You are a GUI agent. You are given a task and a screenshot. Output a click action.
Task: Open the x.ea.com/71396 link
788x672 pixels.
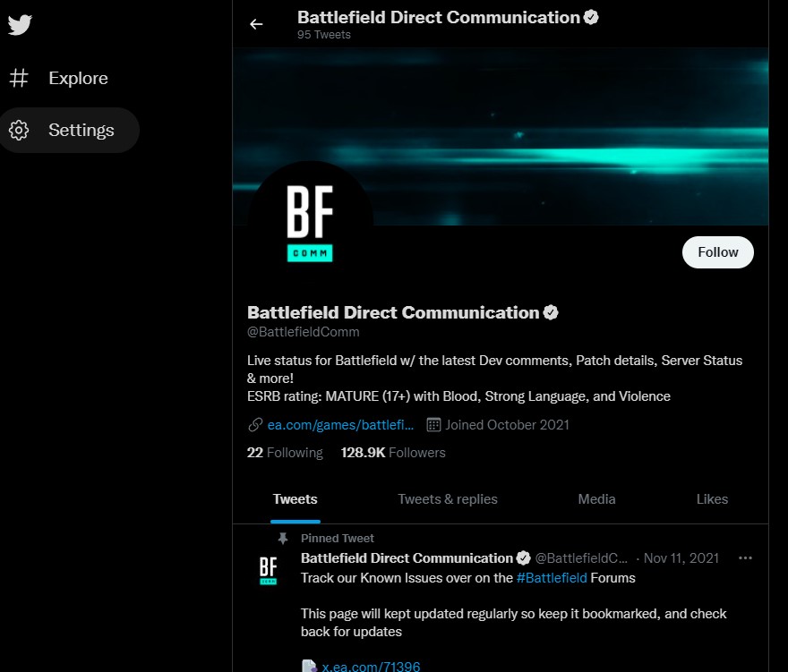pos(371,667)
